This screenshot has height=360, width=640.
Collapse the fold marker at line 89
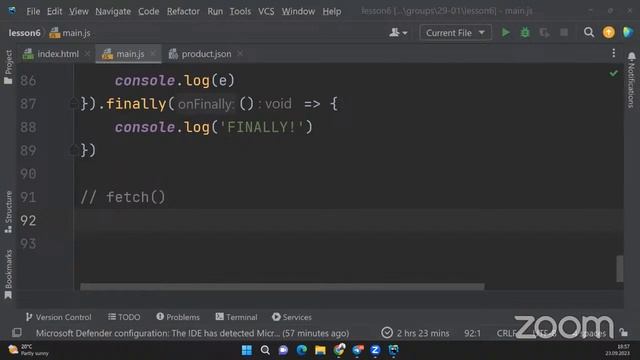coord(73,150)
